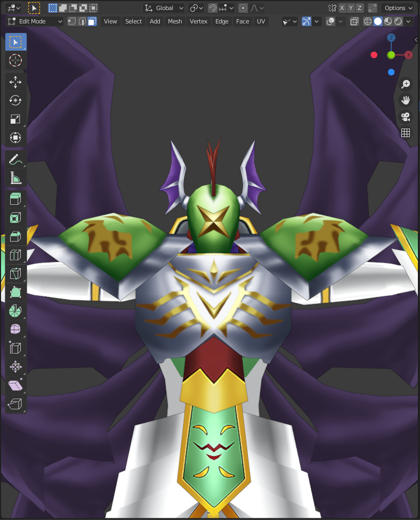
Task: Click the zoom magnifier viewport button
Action: pos(406,84)
